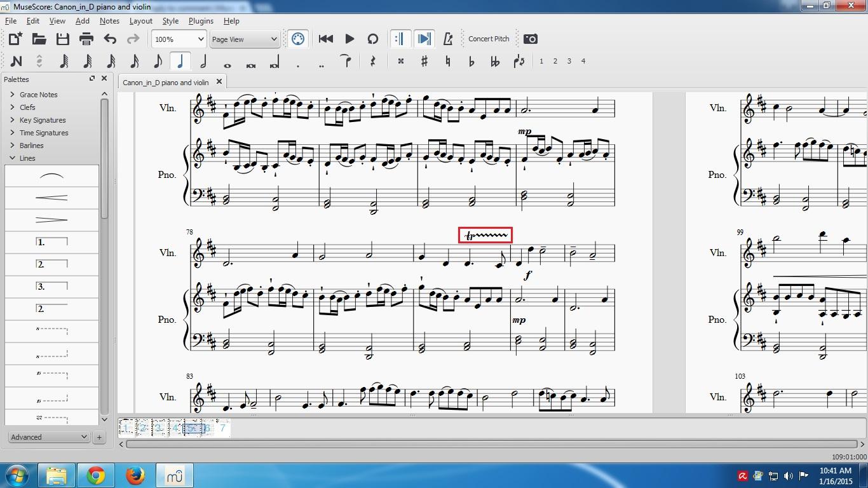Select the longa note duration
868x488 pixels.
click(275, 62)
